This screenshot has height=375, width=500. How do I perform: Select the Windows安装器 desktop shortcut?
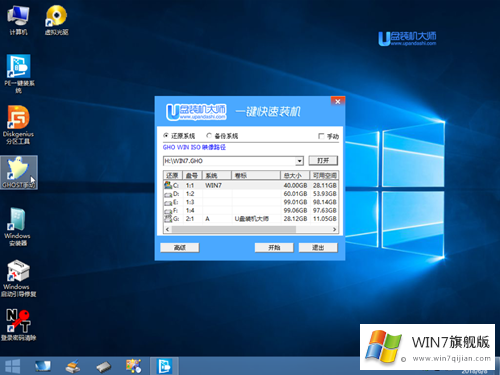[x=17, y=227]
